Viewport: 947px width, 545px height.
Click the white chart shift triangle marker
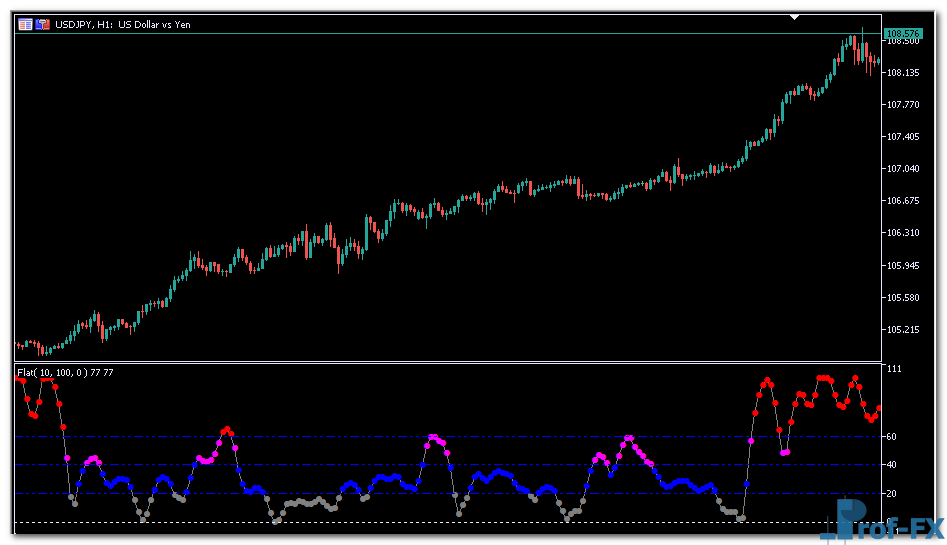[x=794, y=17]
